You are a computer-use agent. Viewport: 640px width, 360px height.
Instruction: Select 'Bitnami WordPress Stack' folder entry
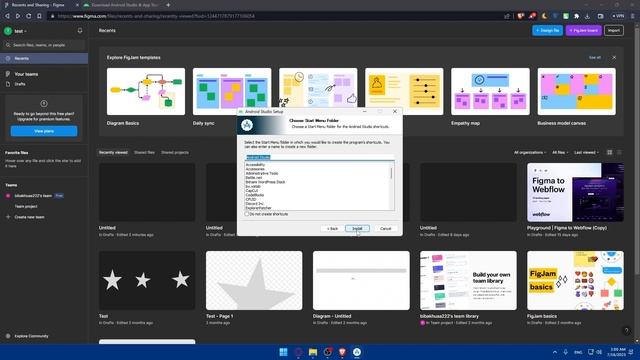tap(265, 182)
